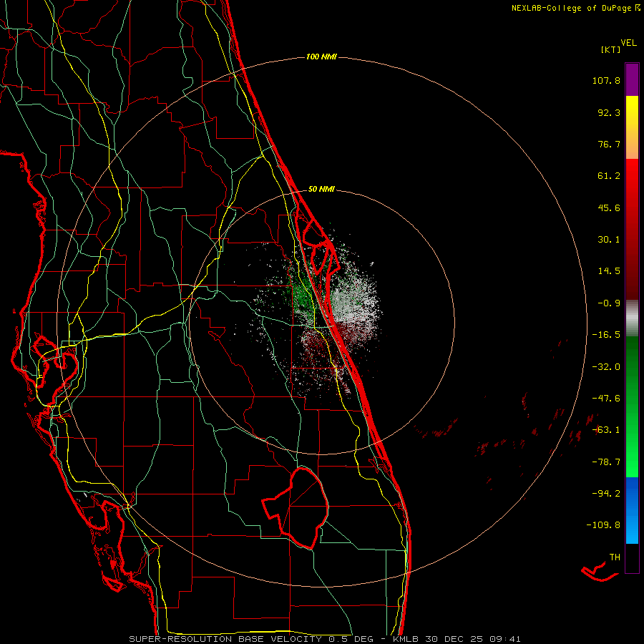Click the 107.8 legend value

click(606, 80)
